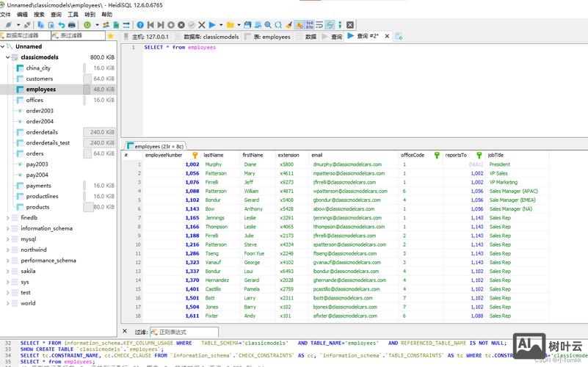
Task: Click the cancel editing X icon
Action: 202,25
